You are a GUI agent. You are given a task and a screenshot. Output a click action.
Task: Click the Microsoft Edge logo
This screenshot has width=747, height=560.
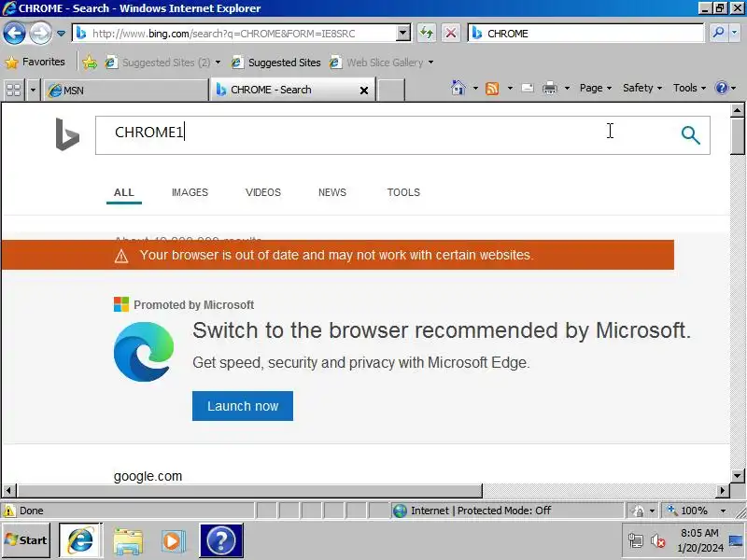(144, 352)
